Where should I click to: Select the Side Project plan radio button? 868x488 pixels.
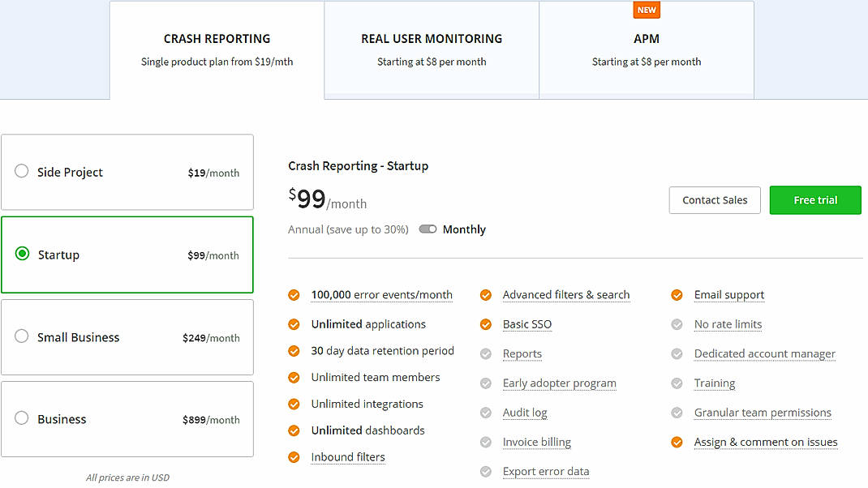point(21,172)
